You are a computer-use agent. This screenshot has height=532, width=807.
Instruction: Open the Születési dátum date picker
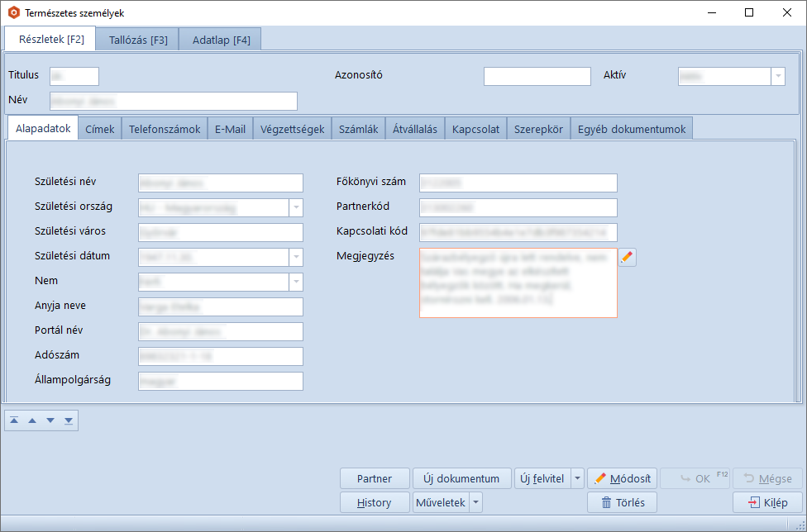click(x=296, y=257)
